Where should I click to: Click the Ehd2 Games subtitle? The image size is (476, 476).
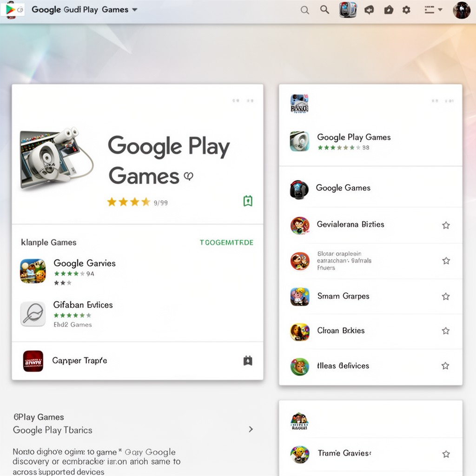[x=73, y=324]
